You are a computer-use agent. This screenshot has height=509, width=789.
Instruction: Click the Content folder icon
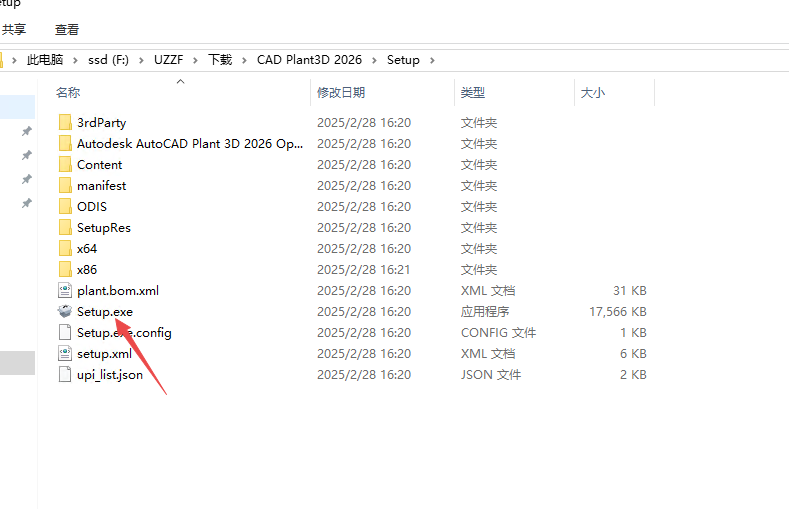pos(65,164)
